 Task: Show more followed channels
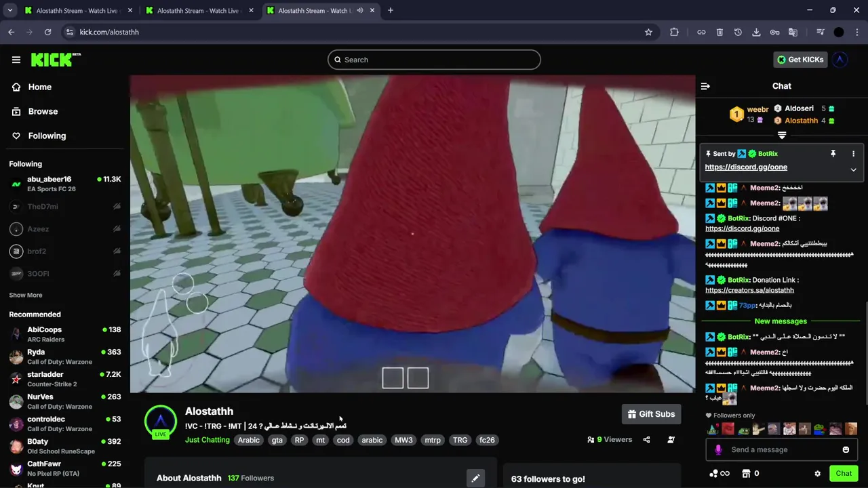26,295
